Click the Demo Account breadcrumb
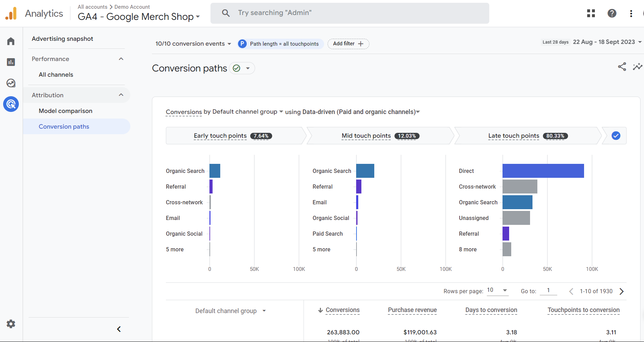Image resolution: width=644 pixels, height=342 pixels. click(x=132, y=7)
